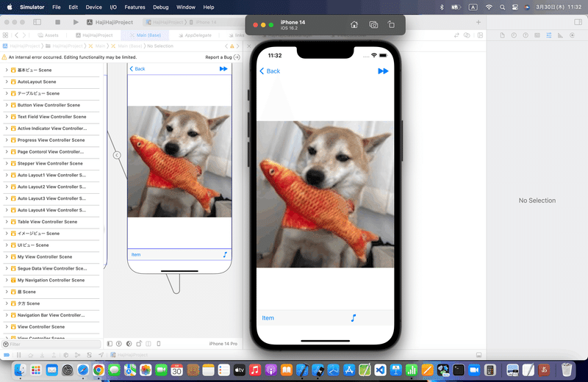Open the File inspector tab
Screen dimensions: 588x382
tap(502, 35)
